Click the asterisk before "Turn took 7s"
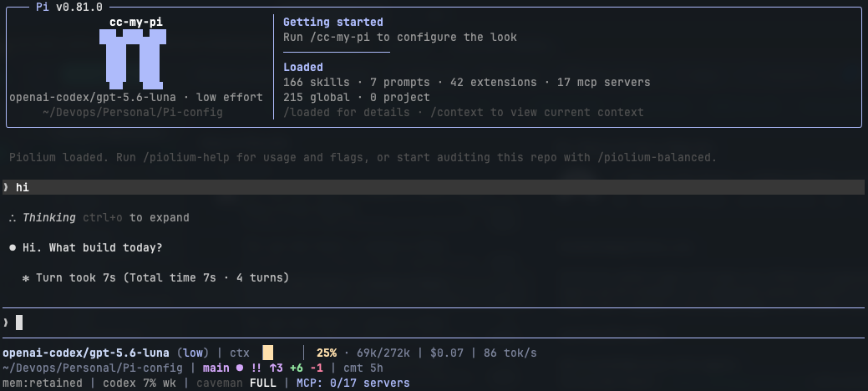 [25, 278]
